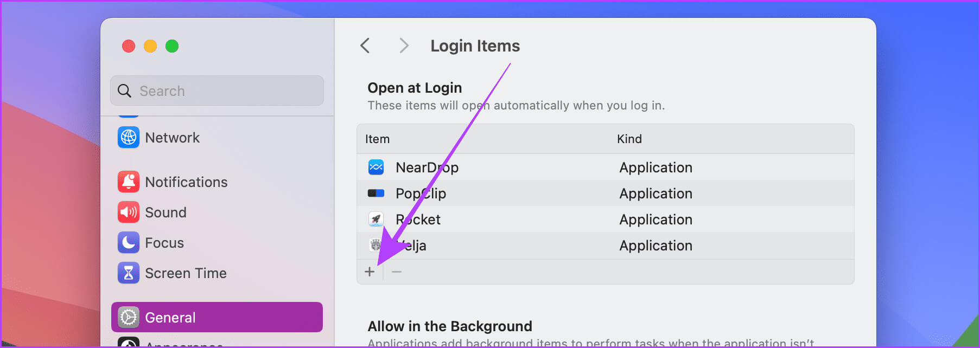
Task: Click the Allow in the Background heading
Action: click(x=450, y=326)
